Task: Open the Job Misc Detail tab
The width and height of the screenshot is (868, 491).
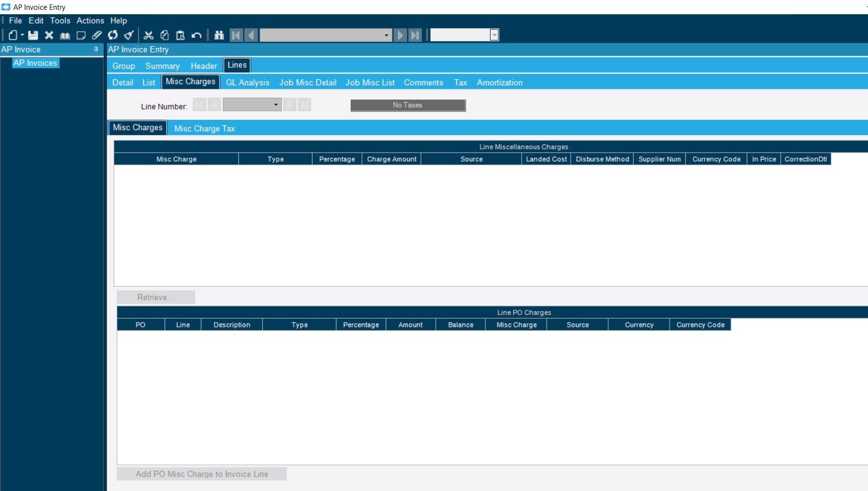Action: click(x=308, y=82)
